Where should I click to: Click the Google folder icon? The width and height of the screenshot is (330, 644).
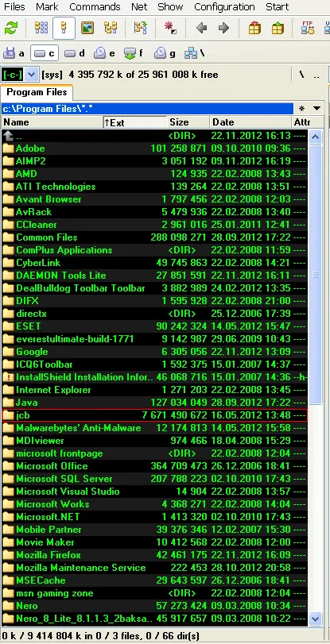coord(8,352)
